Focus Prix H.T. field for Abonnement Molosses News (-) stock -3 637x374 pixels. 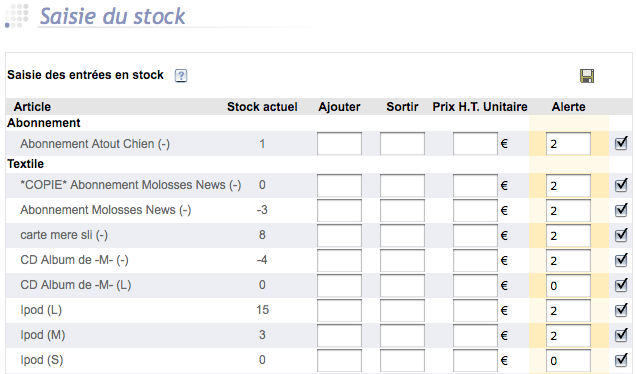[x=475, y=210]
